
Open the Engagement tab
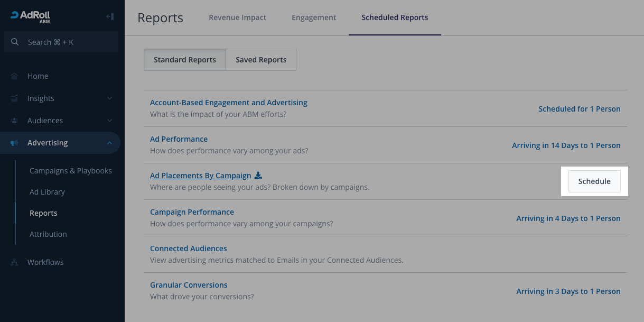pyautogui.click(x=314, y=17)
